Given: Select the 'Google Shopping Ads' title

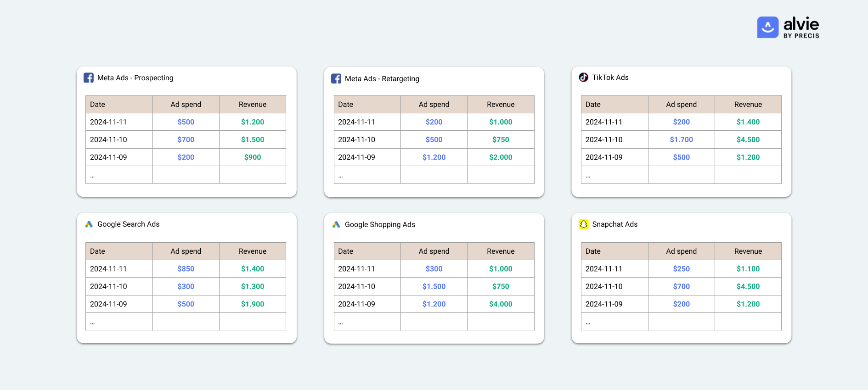Looking at the screenshot, I should click(x=380, y=224).
